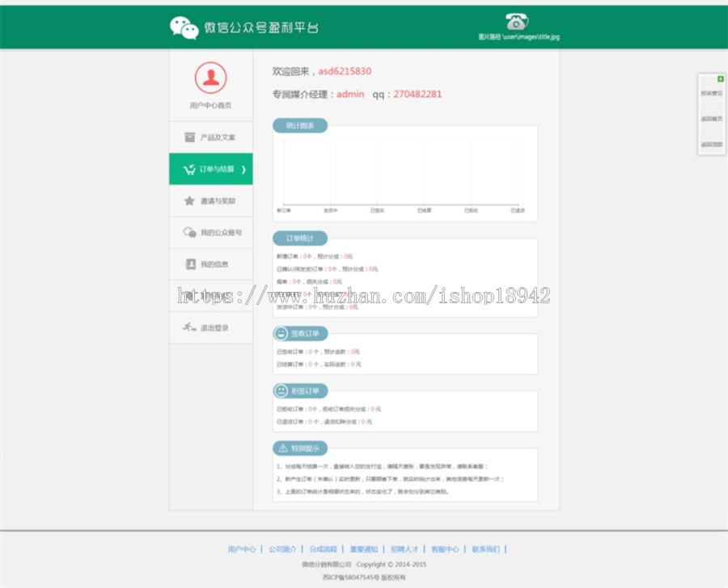Screen dimensions: 728x588
Task: Click the box icon beside 产品及文案
Action: tap(190, 137)
